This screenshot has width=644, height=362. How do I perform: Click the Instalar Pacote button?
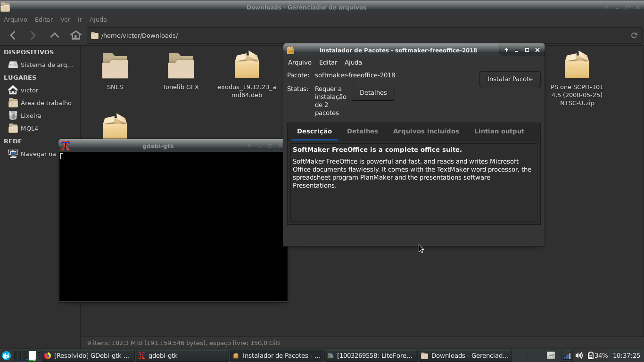[x=510, y=79]
